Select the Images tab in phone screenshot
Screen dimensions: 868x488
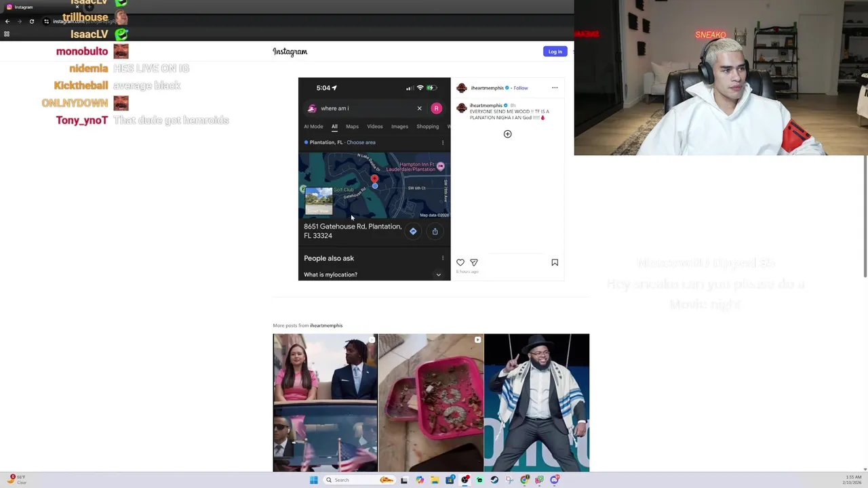pyautogui.click(x=399, y=126)
